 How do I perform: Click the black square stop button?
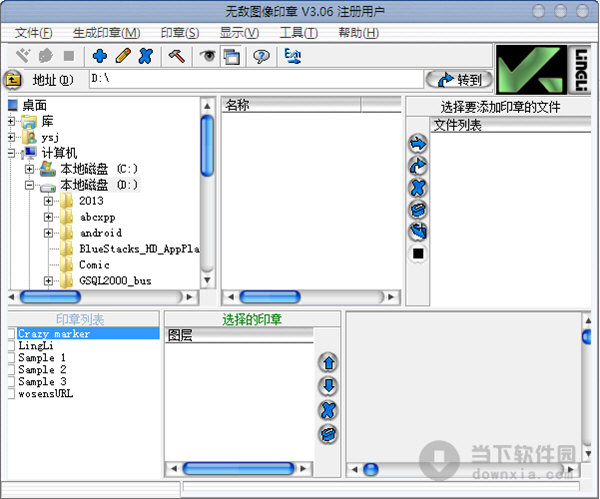(x=418, y=254)
